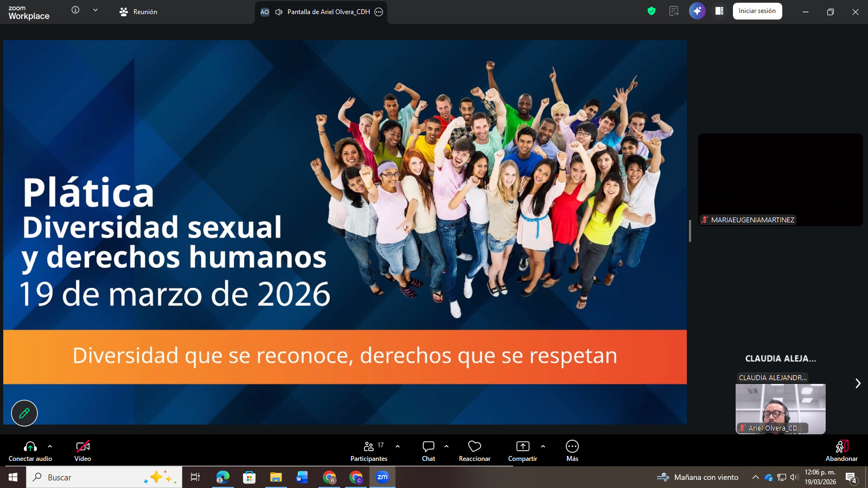Expand hidden icons in the system tray
Screen dimensions: 868x488
tap(756, 478)
